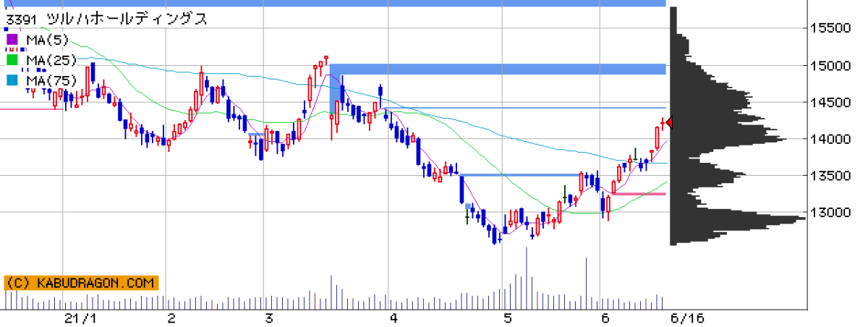The image size is (868, 327).
Task: Click the MA(5) legend label
Action: pyautogui.click(x=46, y=39)
